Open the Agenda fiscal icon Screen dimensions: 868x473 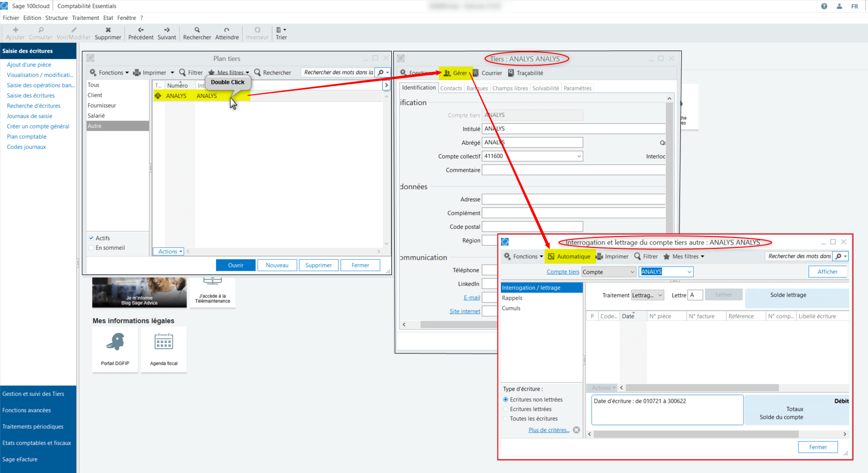pyautogui.click(x=164, y=342)
